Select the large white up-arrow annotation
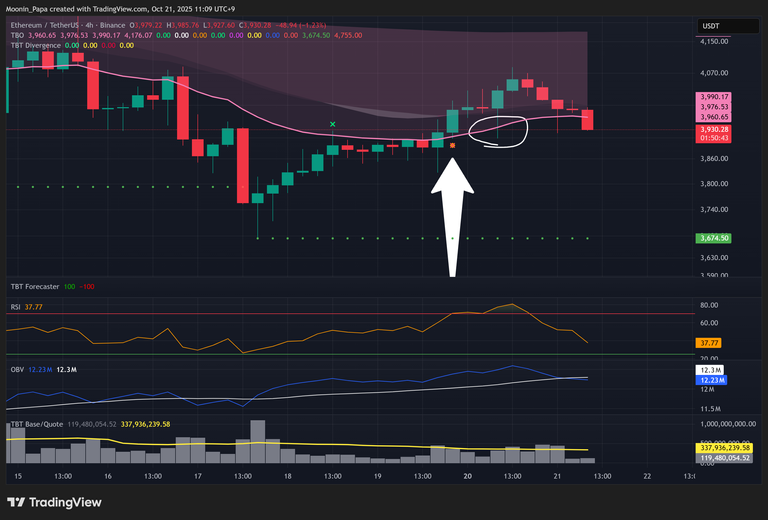The height and width of the screenshot is (520, 768). (x=452, y=215)
